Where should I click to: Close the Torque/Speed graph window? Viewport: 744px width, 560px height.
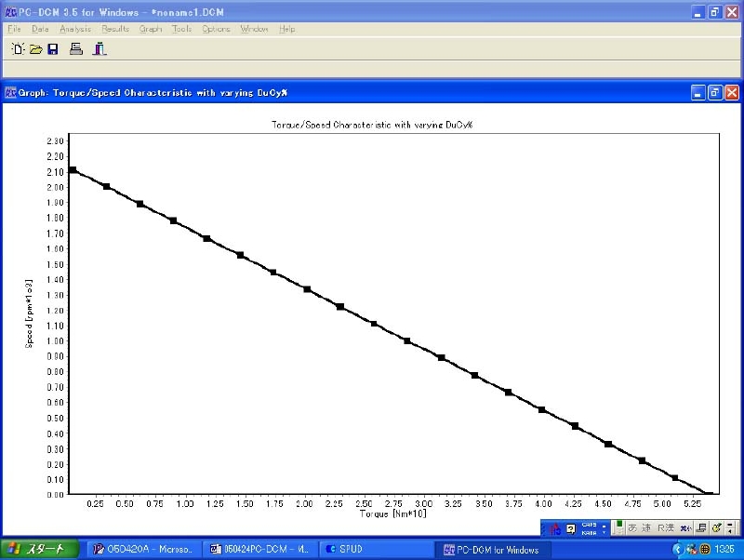click(732, 92)
